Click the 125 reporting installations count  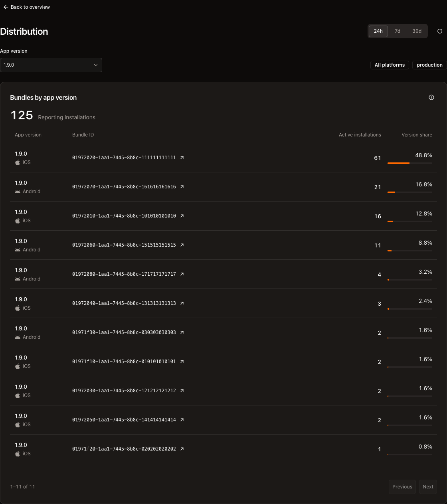tap(22, 115)
